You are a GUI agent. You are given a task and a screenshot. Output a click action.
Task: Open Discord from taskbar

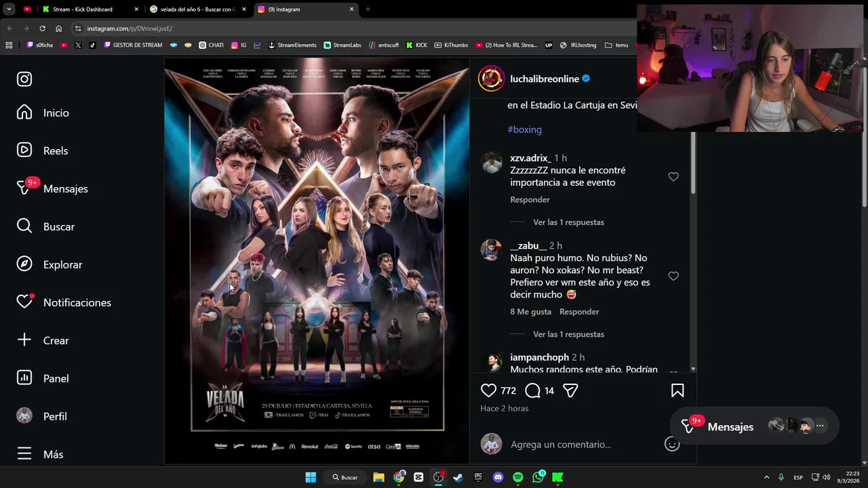(498, 477)
